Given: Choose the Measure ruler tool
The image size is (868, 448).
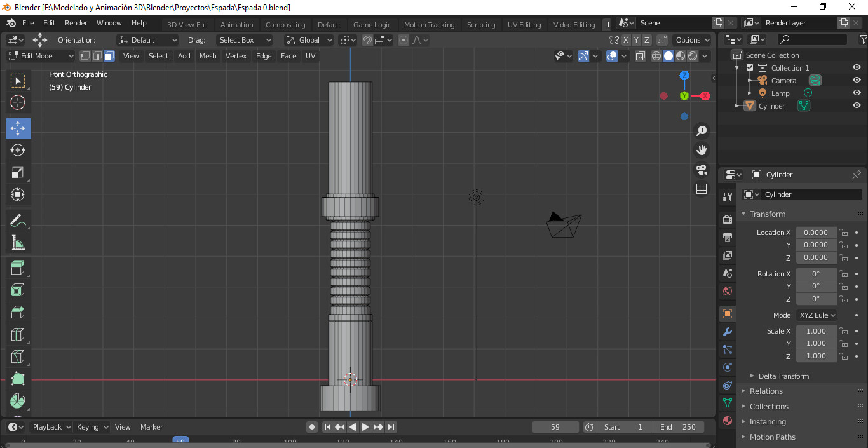Looking at the screenshot, I should (x=18, y=243).
